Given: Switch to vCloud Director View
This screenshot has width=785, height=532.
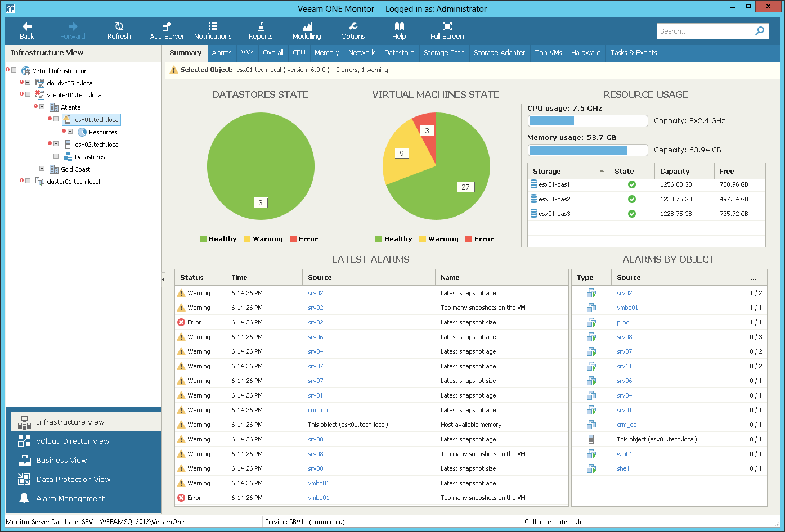Looking at the screenshot, I should (x=83, y=441).
